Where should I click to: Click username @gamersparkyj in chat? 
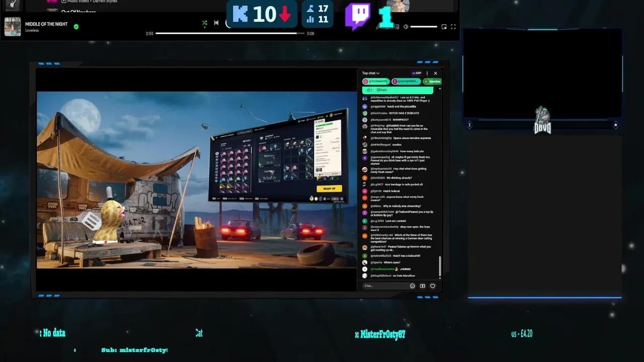(x=381, y=157)
